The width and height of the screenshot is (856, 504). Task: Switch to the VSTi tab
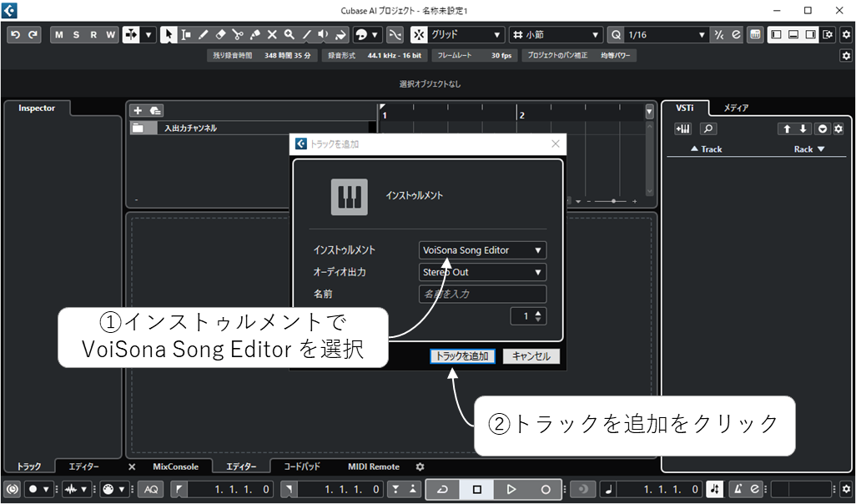[685, 108]
